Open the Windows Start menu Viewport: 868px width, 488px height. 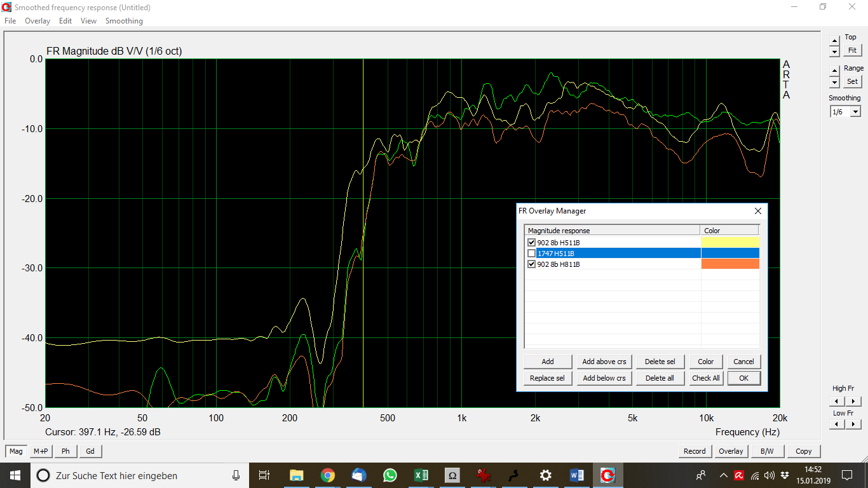click(x=15, y=475)
